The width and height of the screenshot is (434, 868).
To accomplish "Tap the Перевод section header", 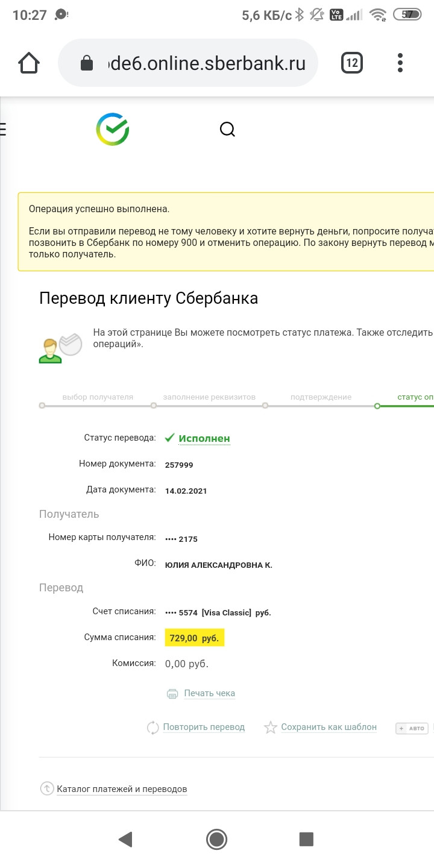I will [61, 588].
